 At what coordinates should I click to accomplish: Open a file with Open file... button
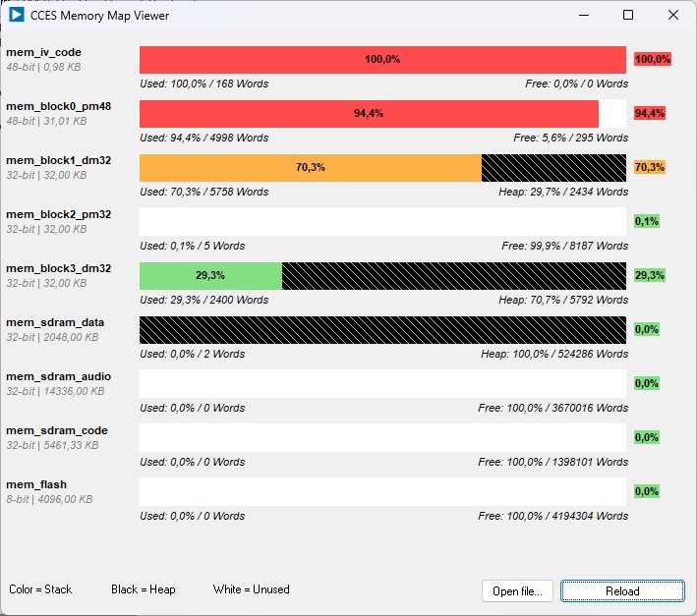(517, 591)
